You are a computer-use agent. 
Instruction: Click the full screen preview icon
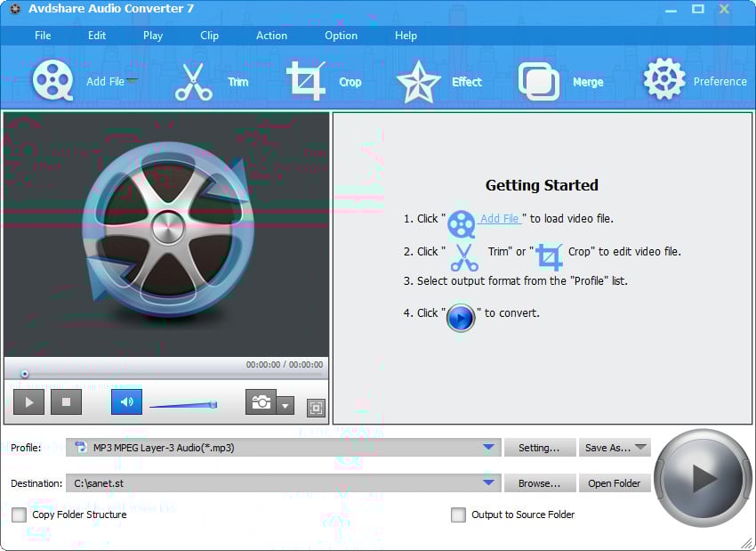(x=316, y=407)
